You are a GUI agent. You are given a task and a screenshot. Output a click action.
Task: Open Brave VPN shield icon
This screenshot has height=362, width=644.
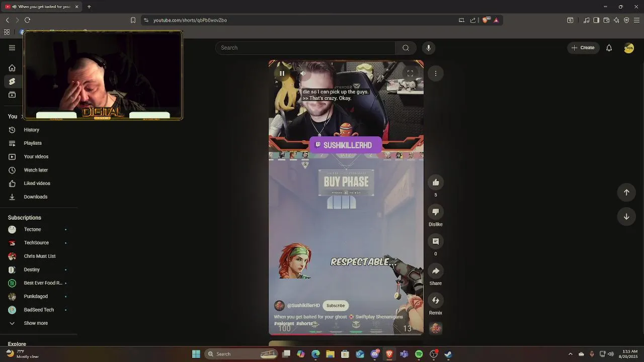pyautogui.click(x=626, y=20)
